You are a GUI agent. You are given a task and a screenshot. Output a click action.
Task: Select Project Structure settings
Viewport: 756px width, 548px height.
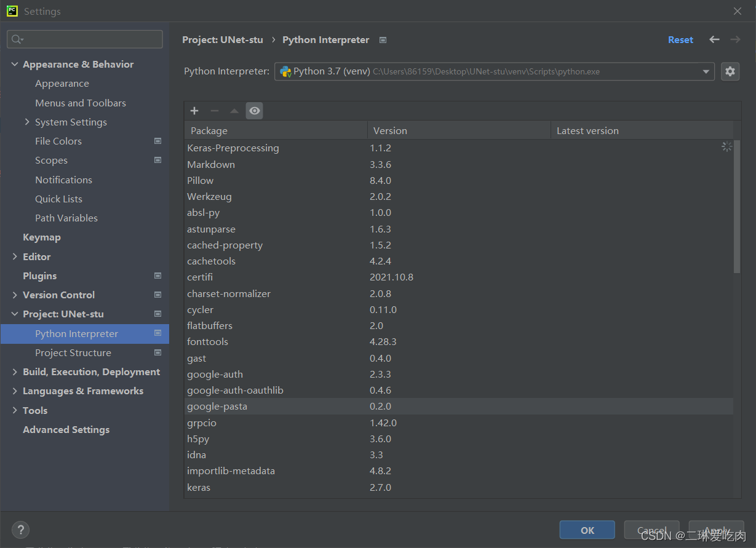point(73,352)
